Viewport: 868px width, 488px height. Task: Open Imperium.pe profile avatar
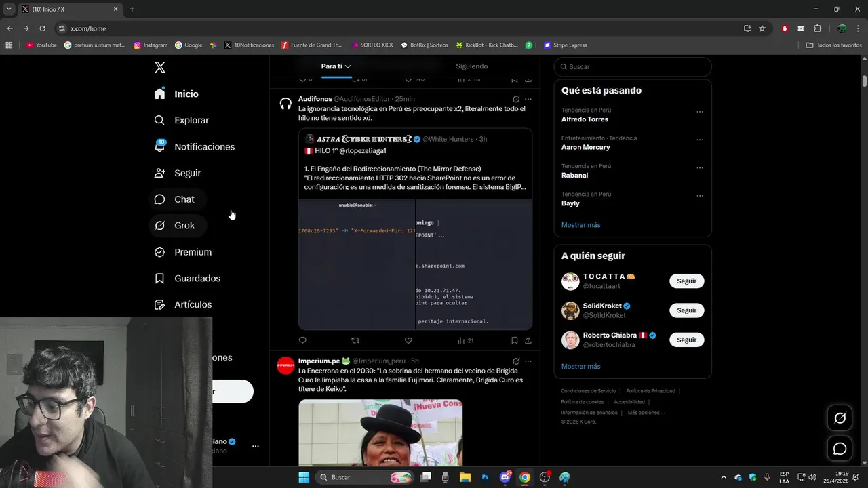[x=285, y=365]
